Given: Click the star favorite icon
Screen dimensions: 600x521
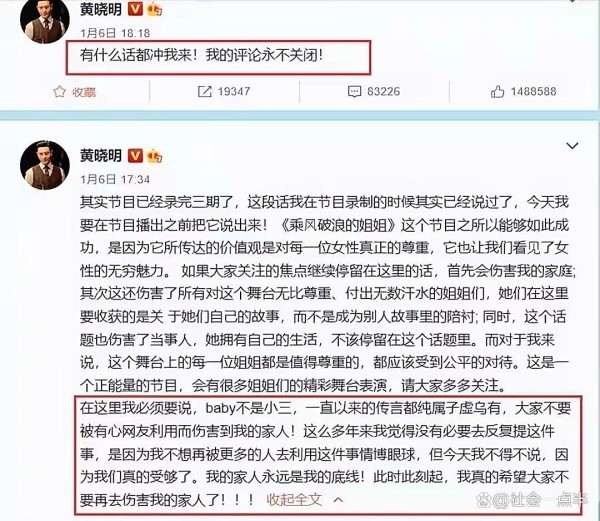Looking at the screenshot, I should point(59,91).
